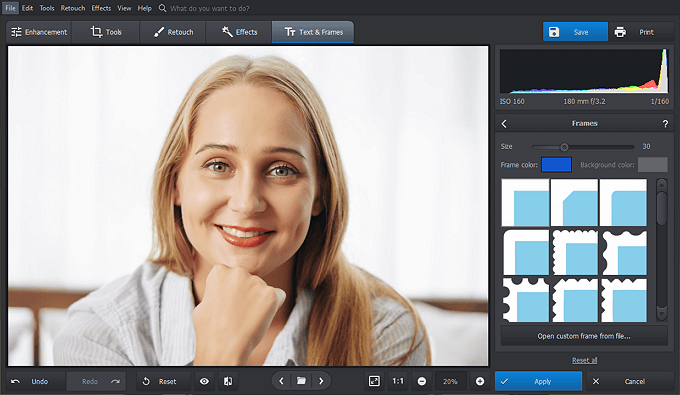
Task: Click 'Open custom frame from file...' button
Action: (x=584, y=336)
